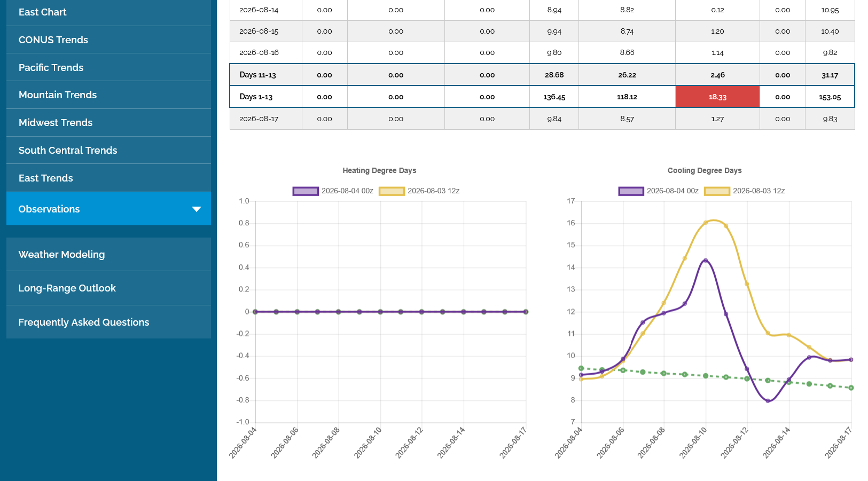
Task: Click the first data point at 2026-08-04 in Heating chart
Action: [255, 312]
